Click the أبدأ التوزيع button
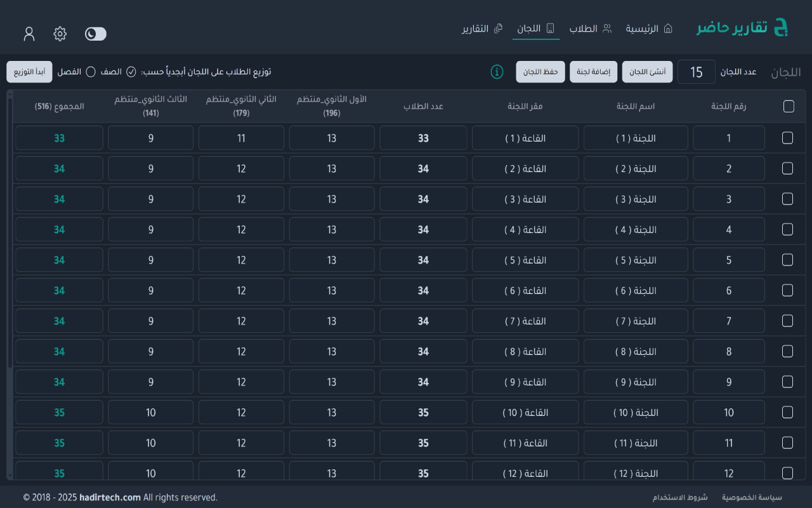Screen dimensions: 812x508 [x=29, y=72]
